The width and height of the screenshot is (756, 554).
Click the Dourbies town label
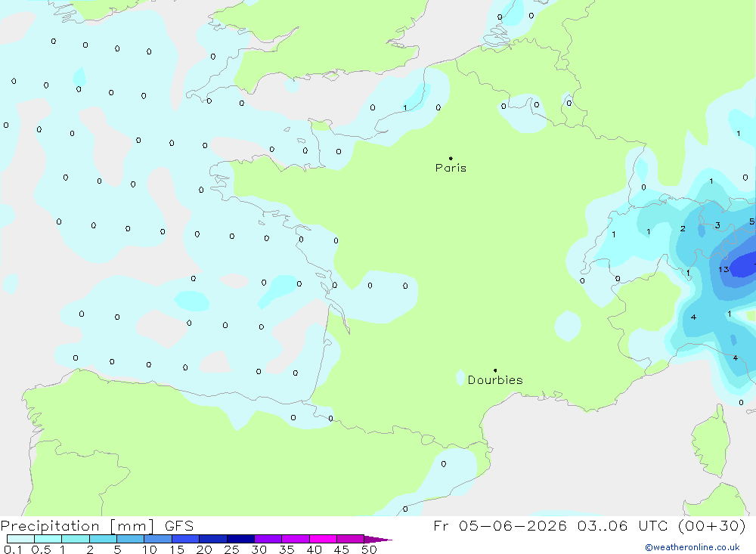495,380
